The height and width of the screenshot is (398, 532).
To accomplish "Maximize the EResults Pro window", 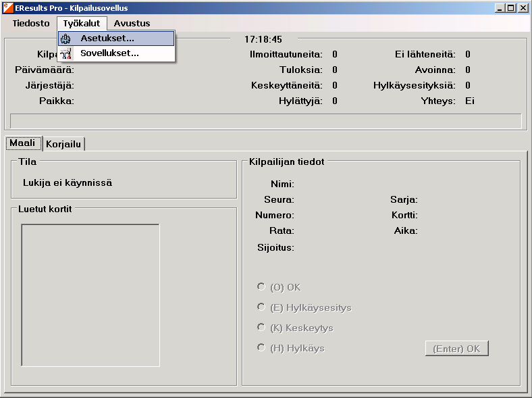I will (510, 8).
